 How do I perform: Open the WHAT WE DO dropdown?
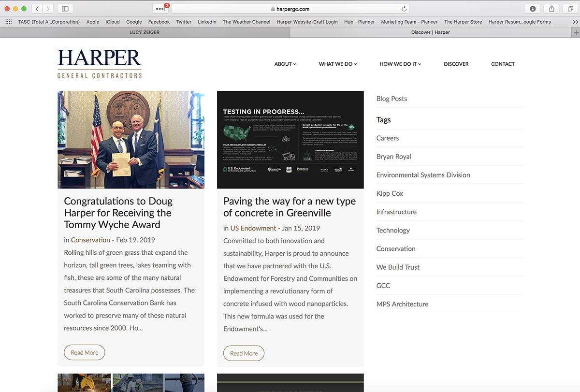(337, 63)
